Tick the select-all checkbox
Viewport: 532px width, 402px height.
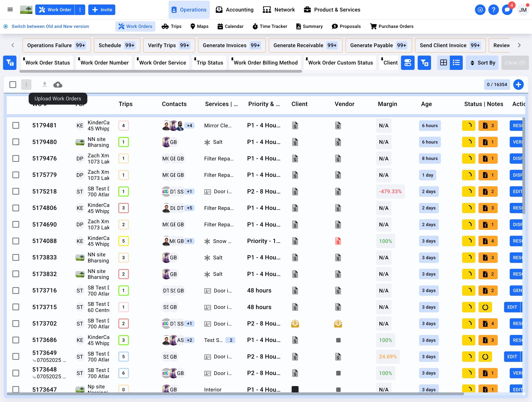coord(13,85)
